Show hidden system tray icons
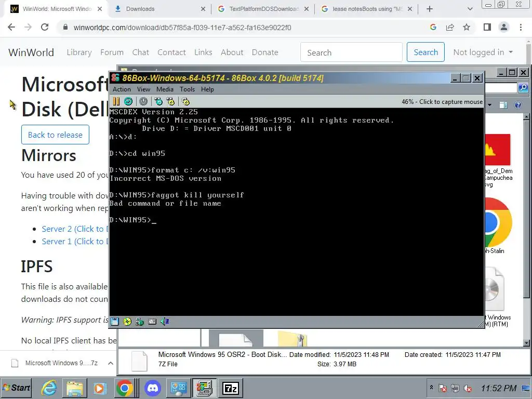Screen dimensions: 532x399 point(431,388)
